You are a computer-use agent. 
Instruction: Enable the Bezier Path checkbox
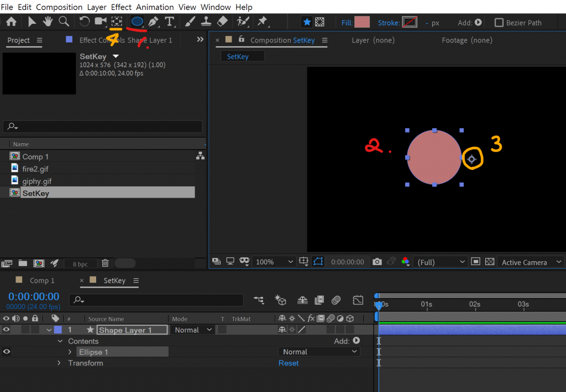(499, 23)
